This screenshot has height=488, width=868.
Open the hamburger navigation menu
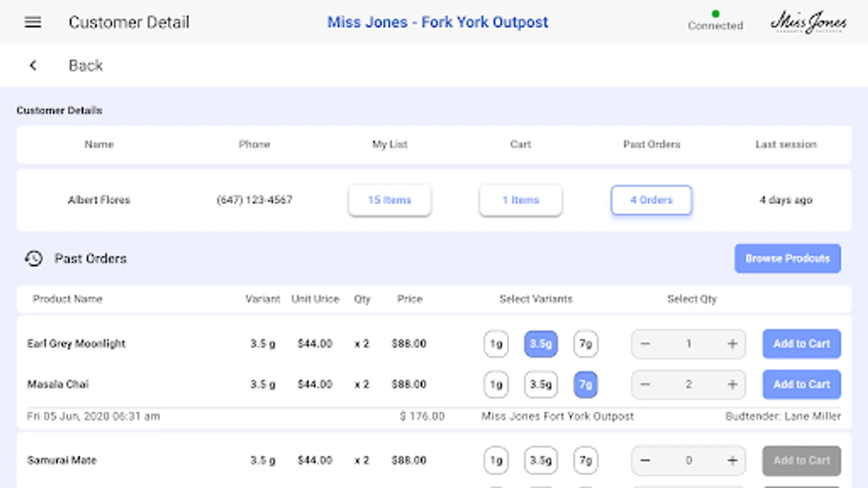pyautogui.click(x=33, y=22)
